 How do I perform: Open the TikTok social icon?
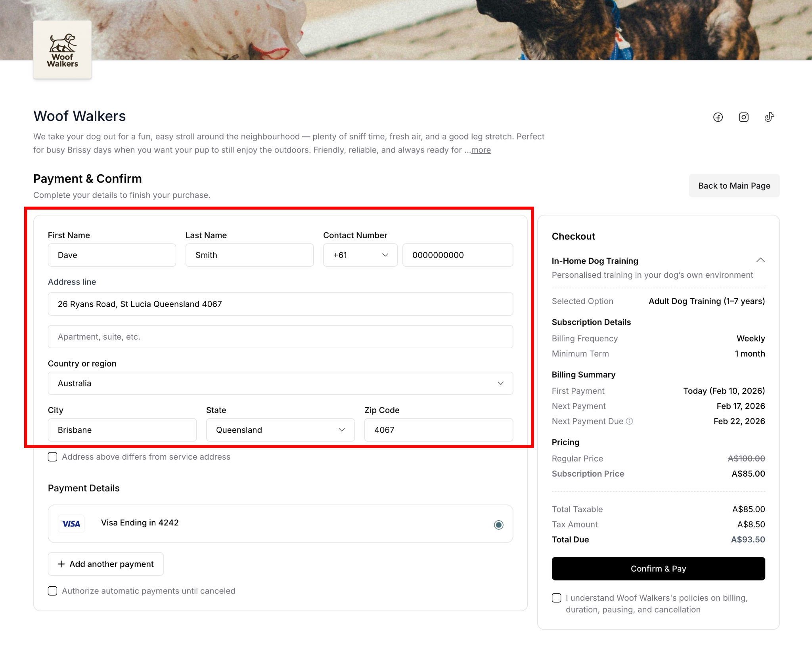(769, 117)
